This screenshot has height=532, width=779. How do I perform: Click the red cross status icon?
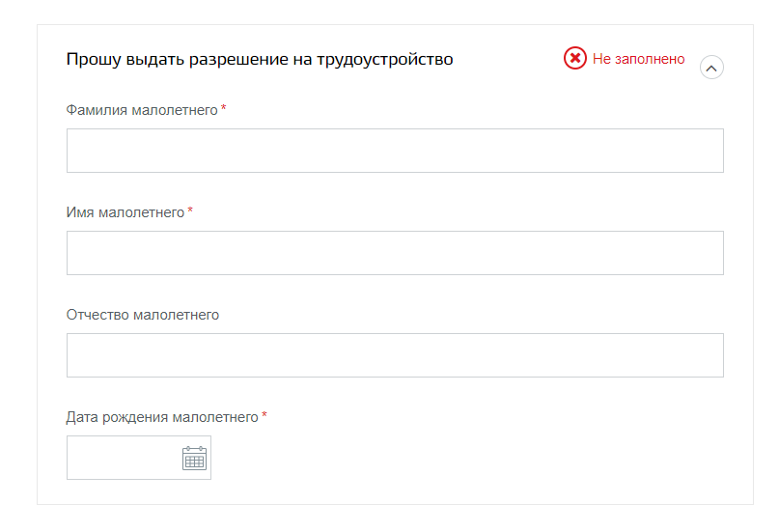[x=574, y=58]
